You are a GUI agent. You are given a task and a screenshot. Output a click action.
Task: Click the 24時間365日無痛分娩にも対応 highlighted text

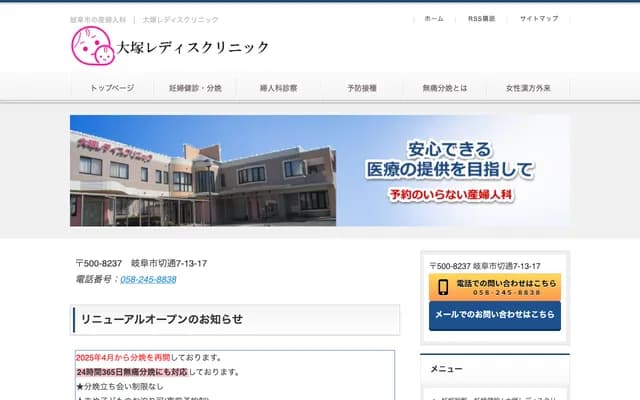pos(132,372)
